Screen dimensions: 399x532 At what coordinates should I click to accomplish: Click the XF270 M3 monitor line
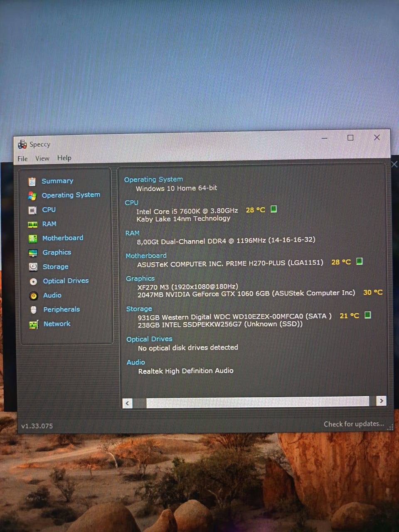(x=187, y=287)
